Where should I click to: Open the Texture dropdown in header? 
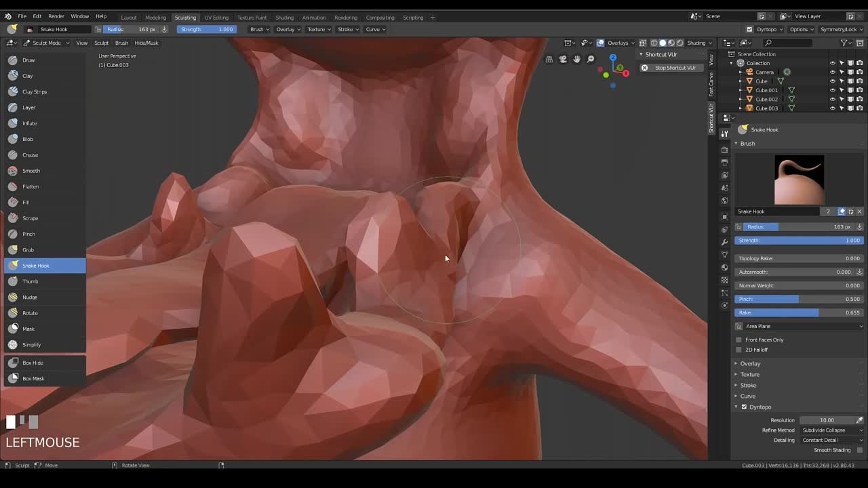point(319,29)
